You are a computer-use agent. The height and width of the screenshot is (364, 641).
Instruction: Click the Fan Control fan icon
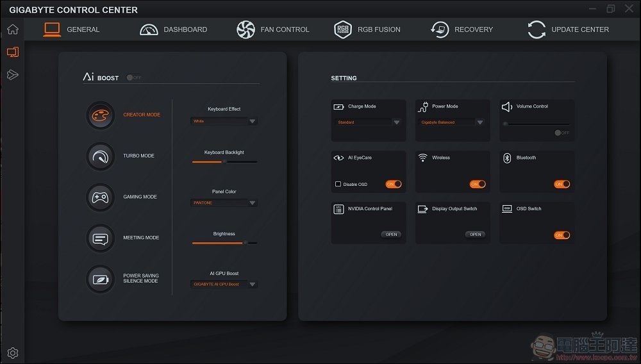[246, 29]
